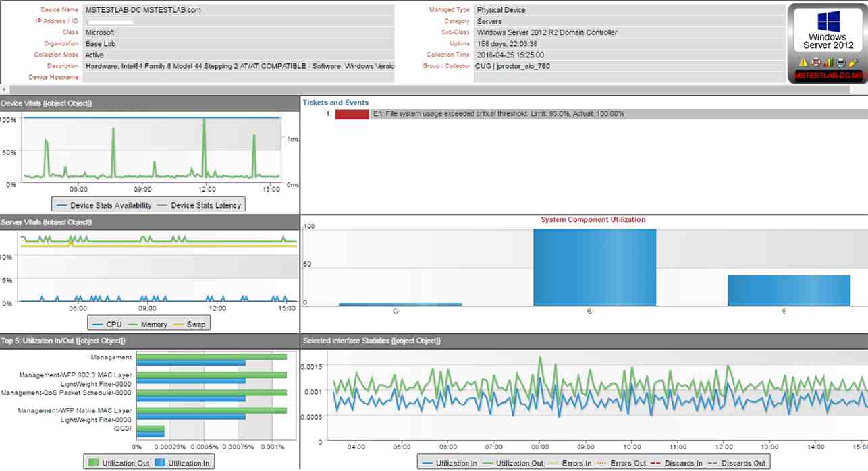Toggle Discards Out legend entry
The image size is (868, 471).
(736, 464)
